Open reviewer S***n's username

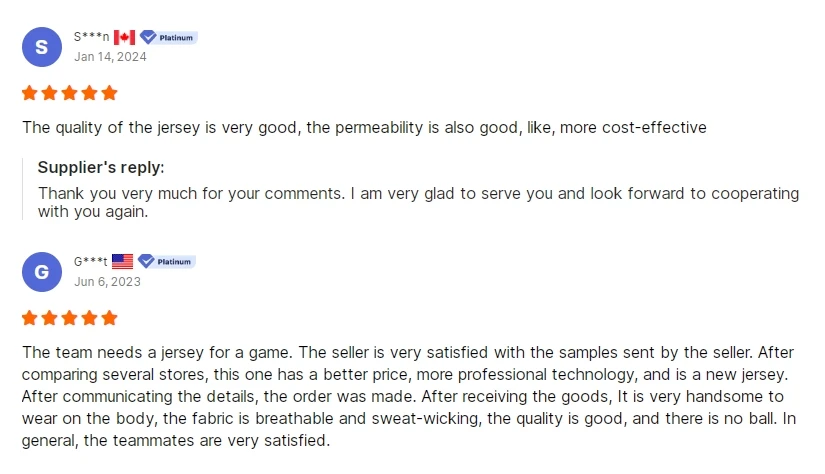pyautogui.click(x=91, y=37)
